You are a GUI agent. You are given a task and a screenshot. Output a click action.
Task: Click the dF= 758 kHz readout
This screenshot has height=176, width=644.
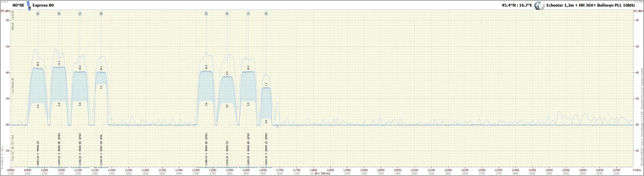(322, 174)
